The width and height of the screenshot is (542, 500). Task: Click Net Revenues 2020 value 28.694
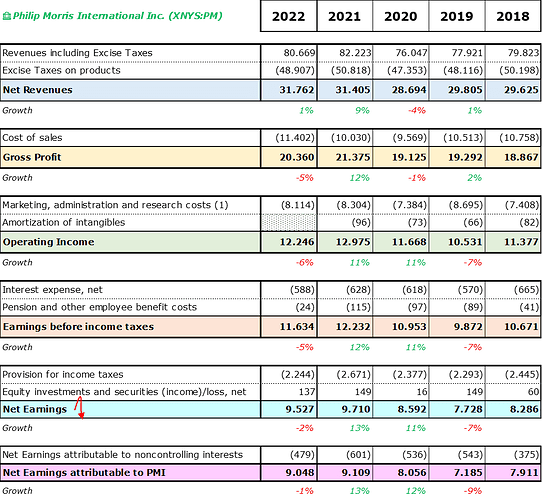409,90
